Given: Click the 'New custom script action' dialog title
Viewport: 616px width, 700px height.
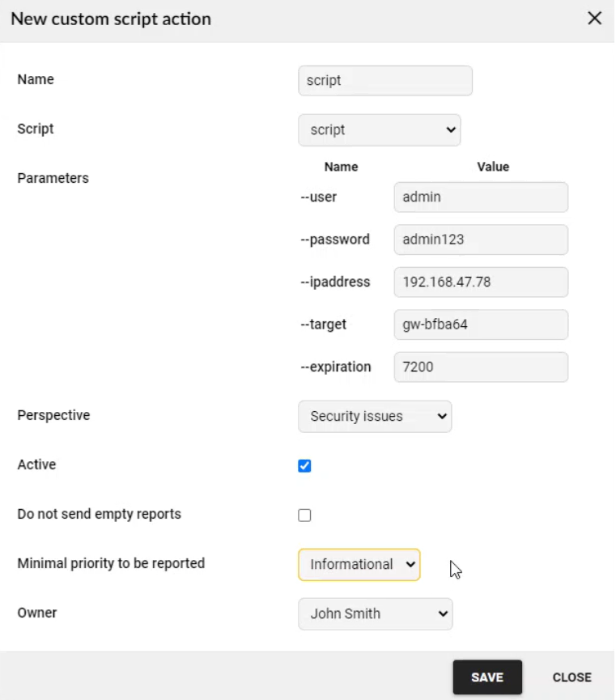Looking at the screenshot, I should pyautogui.click(x=111, y=19).
